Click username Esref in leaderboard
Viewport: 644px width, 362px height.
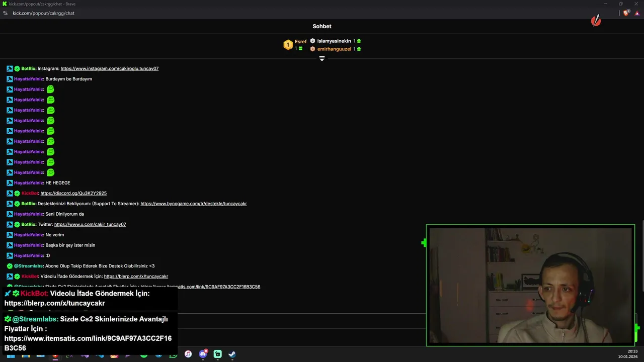(300, 42)
